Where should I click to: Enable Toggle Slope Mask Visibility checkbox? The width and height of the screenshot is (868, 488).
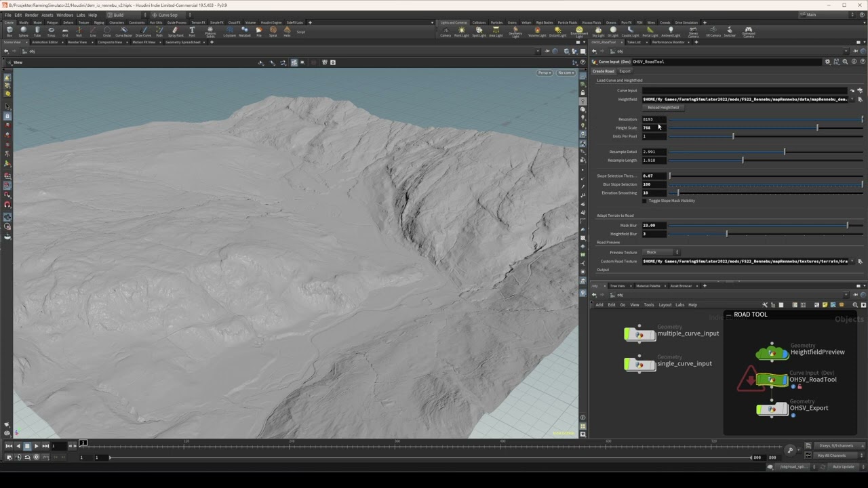pos(644,201)
